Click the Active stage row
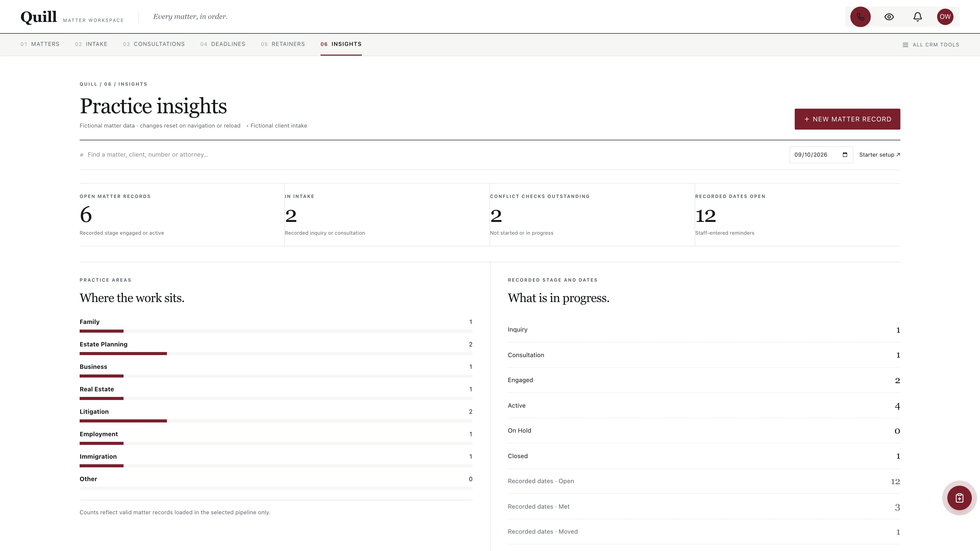Screen dimensions: 980x551 tap(704, 406)
